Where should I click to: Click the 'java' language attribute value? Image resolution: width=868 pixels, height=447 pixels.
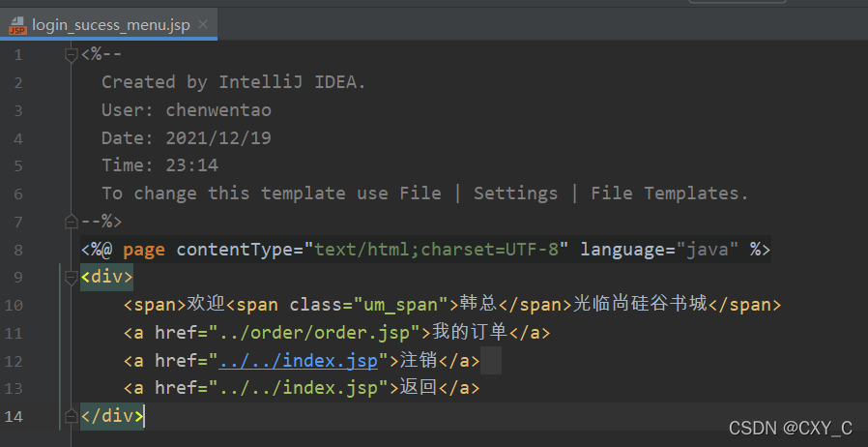click(708, 250)
